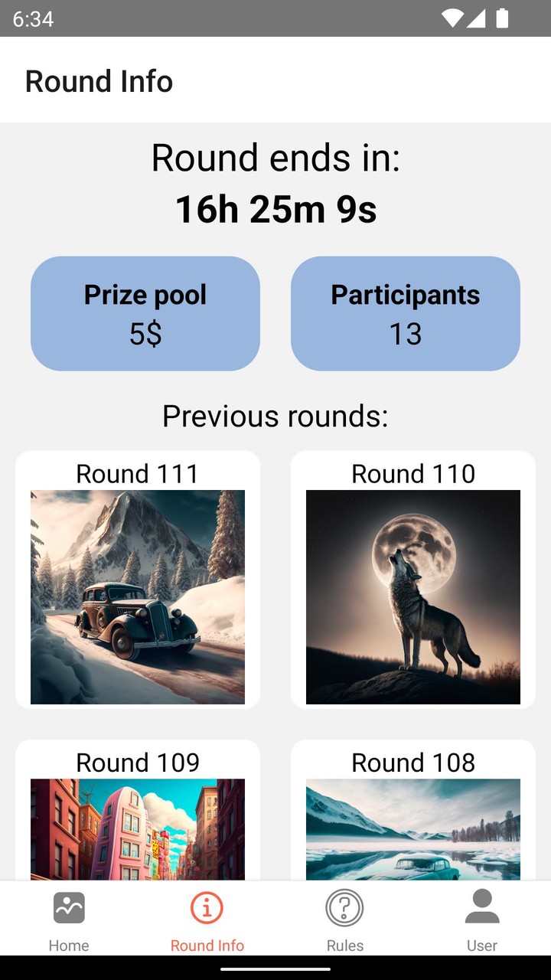
Task: Open the Round 110 howling wolf image
Action: tap(413, 597)
